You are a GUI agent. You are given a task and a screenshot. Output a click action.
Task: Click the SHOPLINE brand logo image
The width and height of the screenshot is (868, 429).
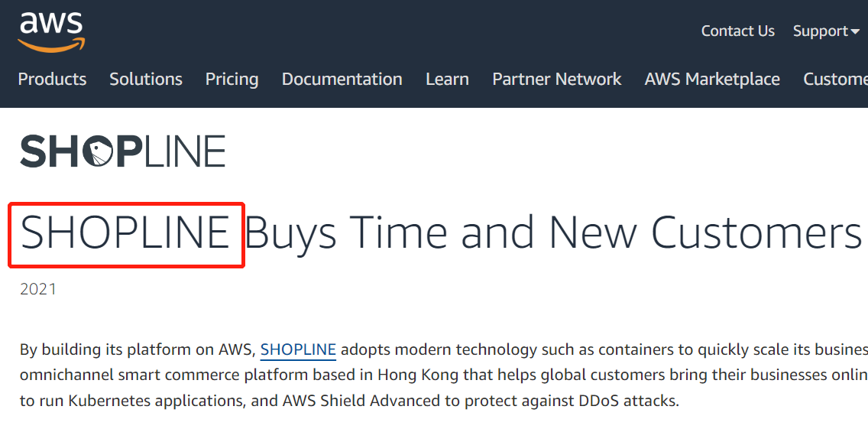(x=122, y=151)
